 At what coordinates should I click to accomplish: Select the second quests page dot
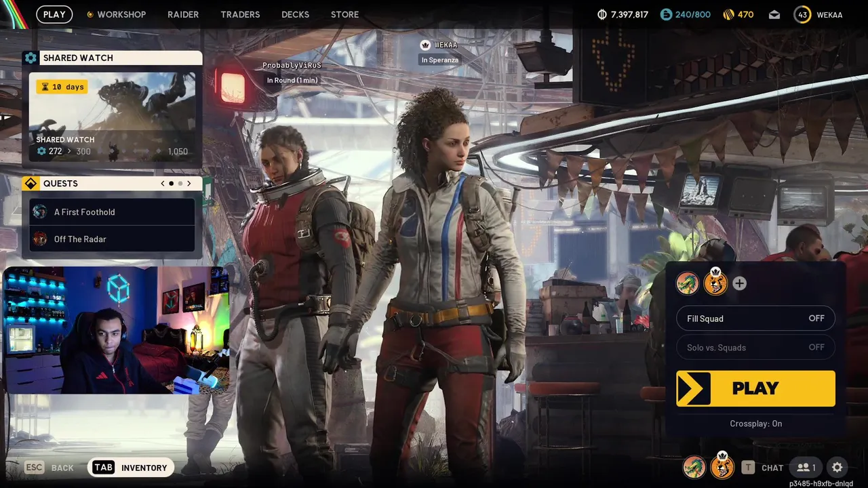click(x=180, y=184)
